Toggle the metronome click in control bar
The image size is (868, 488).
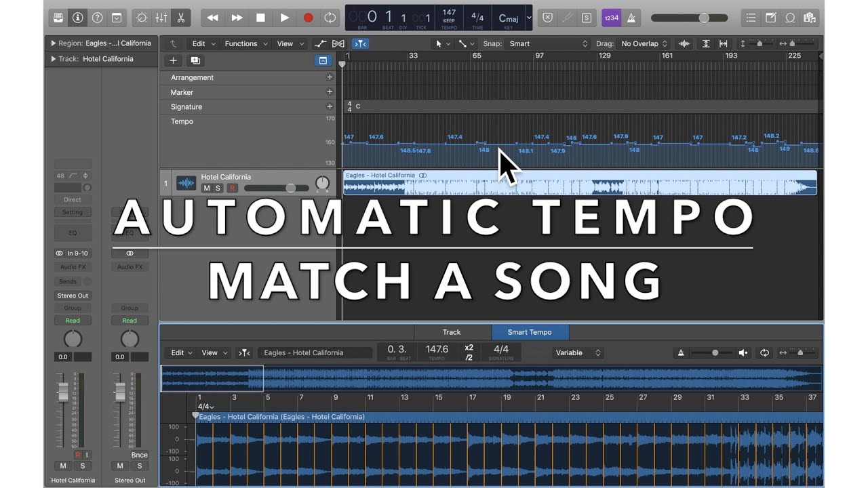pos(631,18)
